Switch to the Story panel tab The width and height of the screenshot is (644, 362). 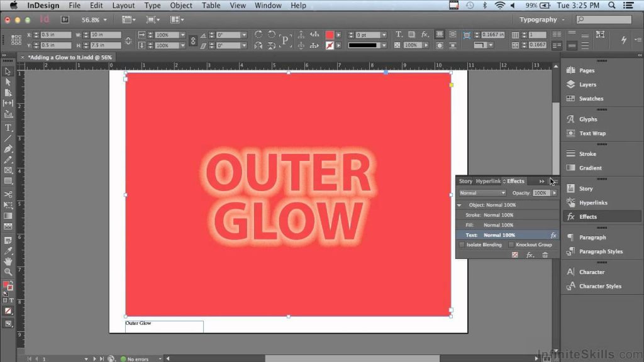click(x=465, y=181)
